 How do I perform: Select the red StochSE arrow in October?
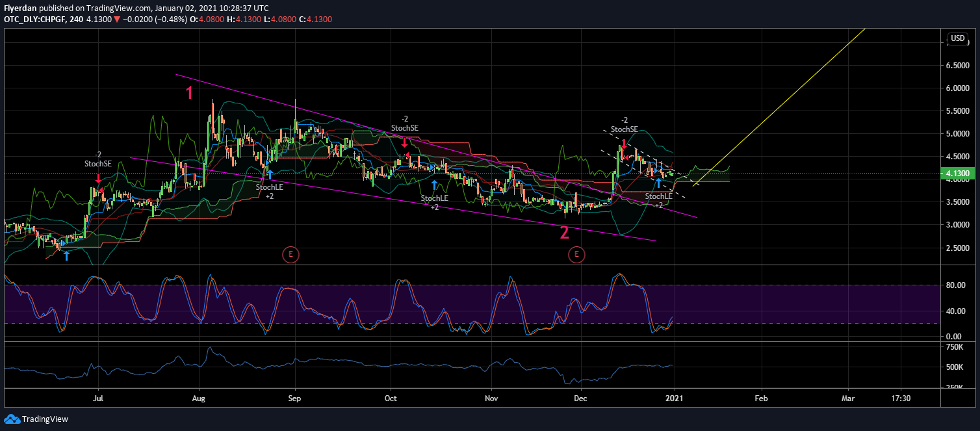(x=405, y=142)
